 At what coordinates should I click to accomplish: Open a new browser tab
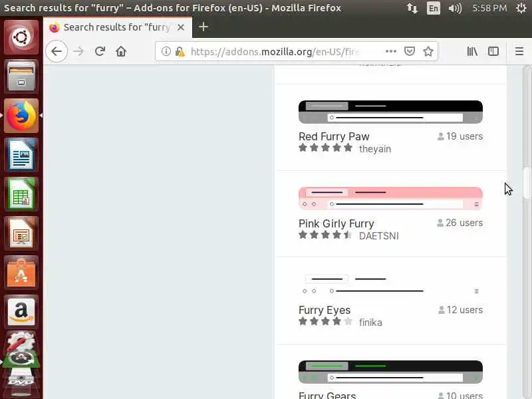coord(203,27)
